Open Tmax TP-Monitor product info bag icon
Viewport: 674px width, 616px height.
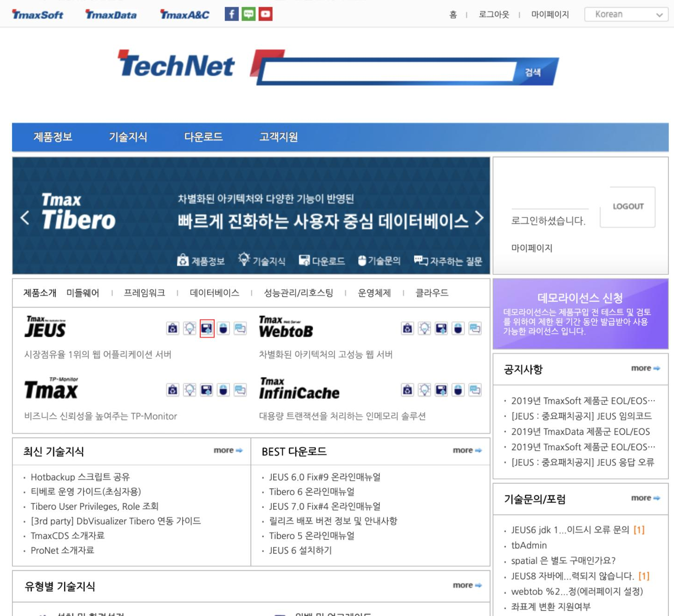pyautogui.click(x=173, y=389)
